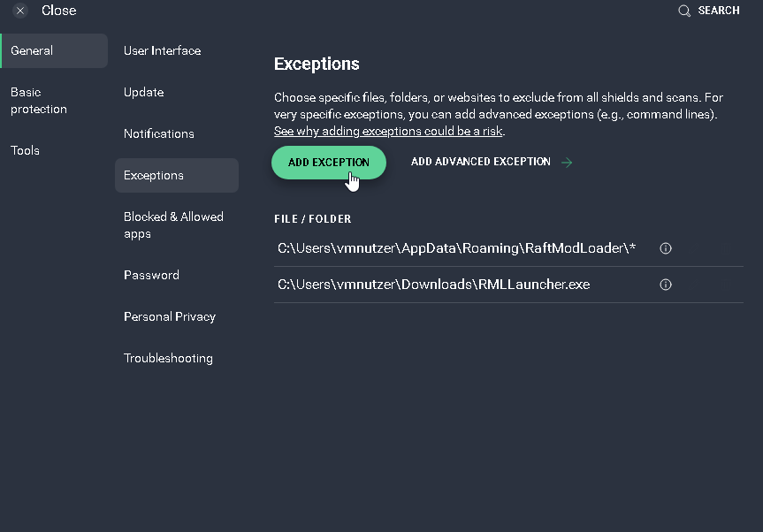The width and height of the screenshot is (763, 532).
Task: Click Add Advanced Exception
Action: point(481,163)
